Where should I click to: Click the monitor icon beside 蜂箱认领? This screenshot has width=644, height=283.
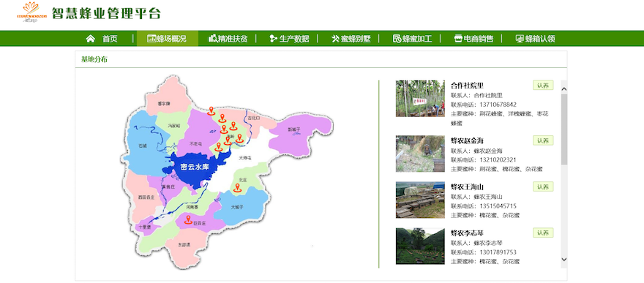[520, 39]
